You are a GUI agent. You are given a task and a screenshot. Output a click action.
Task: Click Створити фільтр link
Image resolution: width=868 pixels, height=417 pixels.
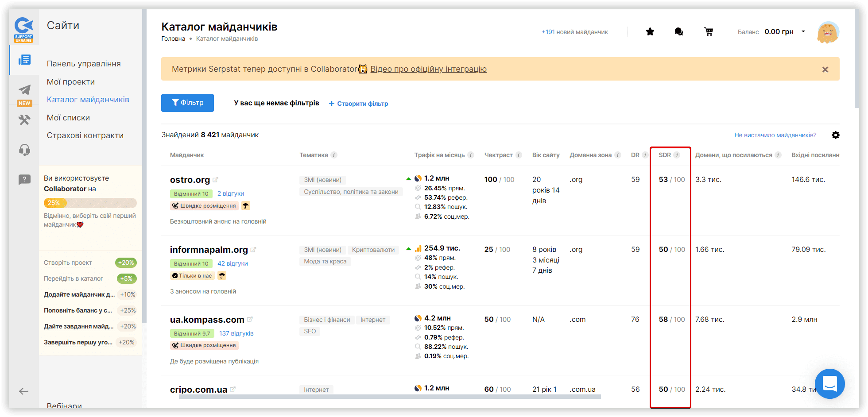[358, 104]
